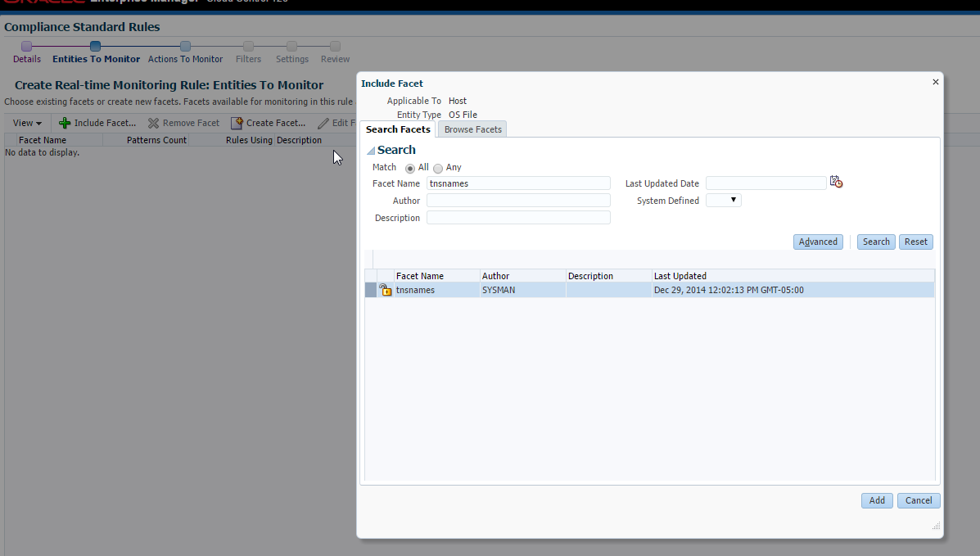Click the Last Updated Date input field

pyautogui.click(x=766, y=183)
